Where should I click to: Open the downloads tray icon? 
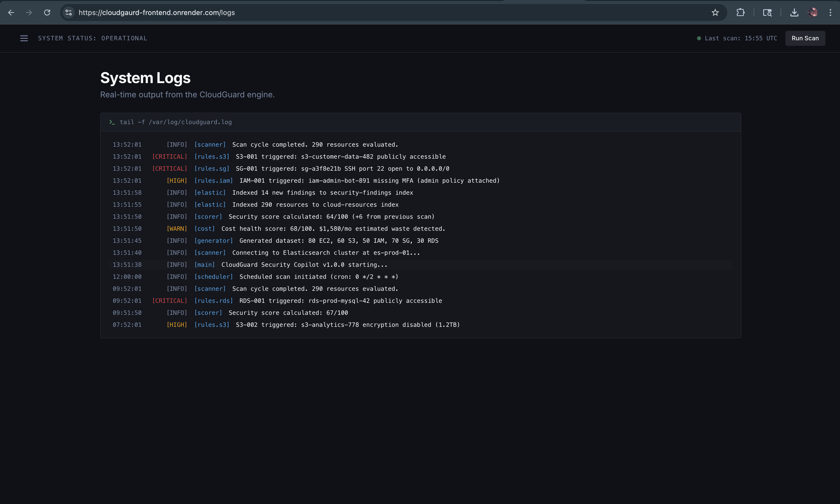click(x=794, y=13)
